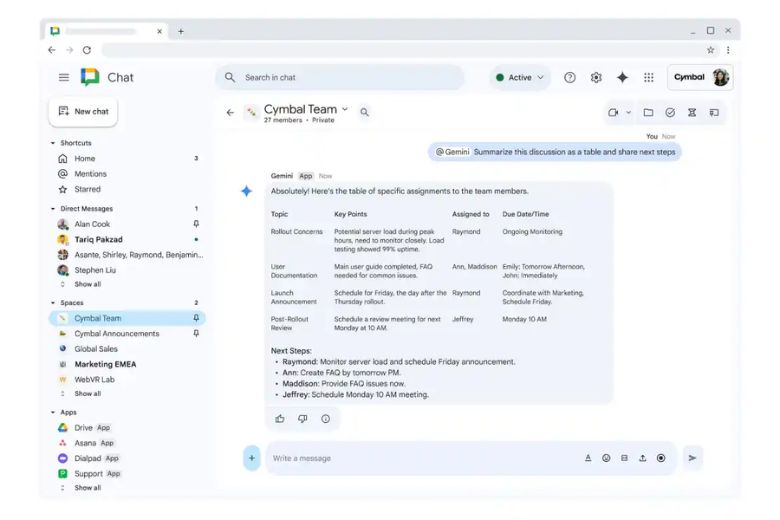
Task: Open conversation with Stephen Liu
Action: point(127,270)
